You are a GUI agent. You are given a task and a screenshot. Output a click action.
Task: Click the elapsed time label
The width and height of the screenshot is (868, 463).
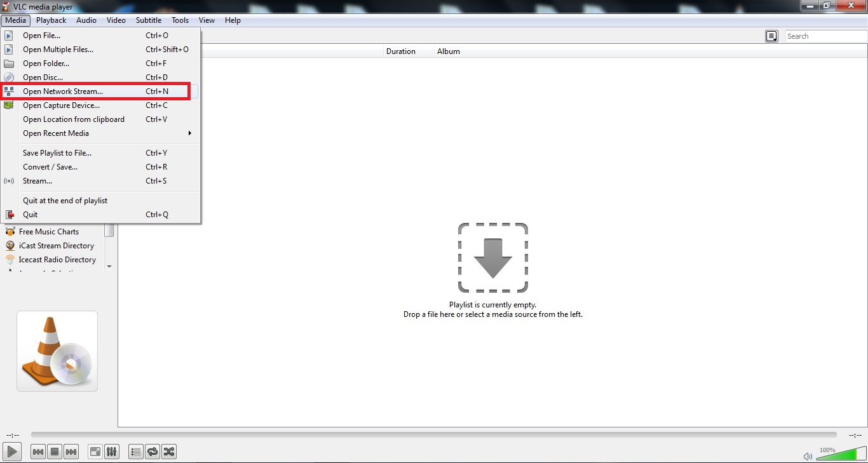(12, 435)
